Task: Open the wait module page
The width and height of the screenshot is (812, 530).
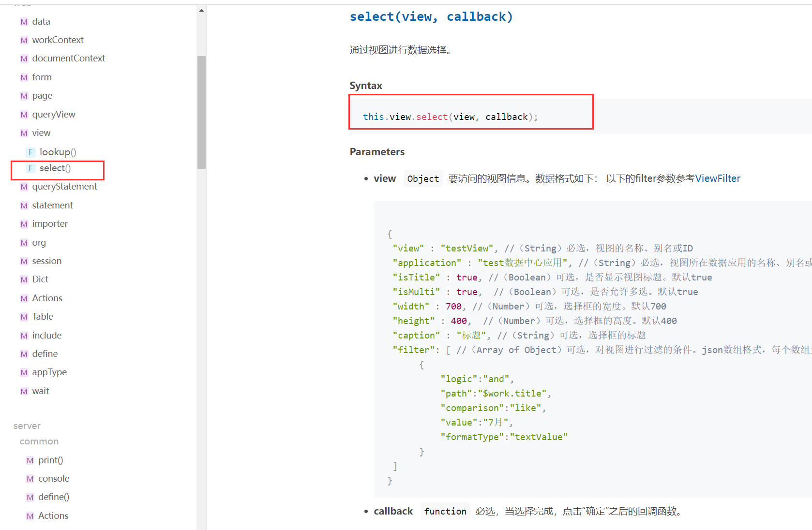Action: (x=41, y=391)
